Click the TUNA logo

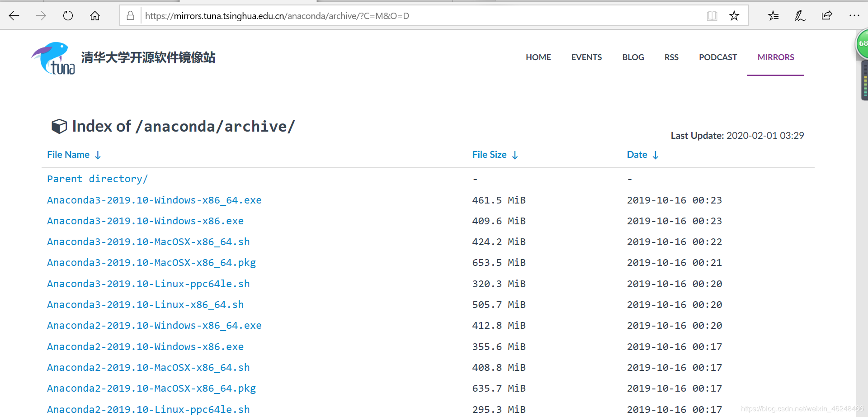53,58
